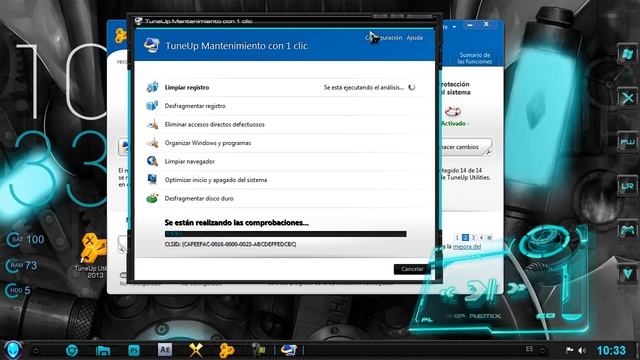Click the Se está ejecutando el análisis status
This screenshot has height=360, width=640.
[364, 87]
